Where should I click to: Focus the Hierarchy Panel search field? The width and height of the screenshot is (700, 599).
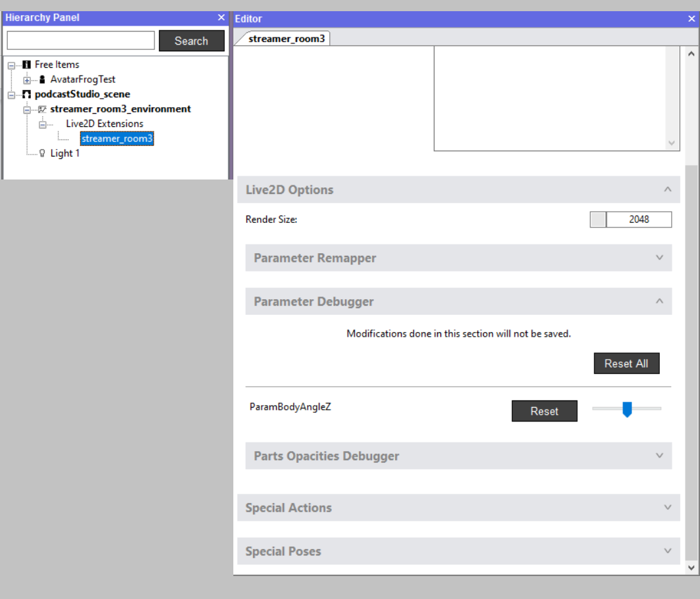[x=81, y=41]
